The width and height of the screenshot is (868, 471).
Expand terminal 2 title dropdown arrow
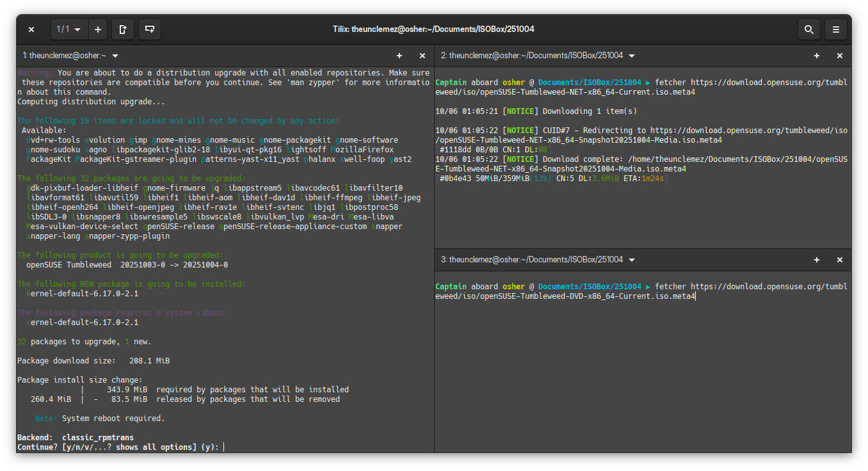tap(632, 56)
